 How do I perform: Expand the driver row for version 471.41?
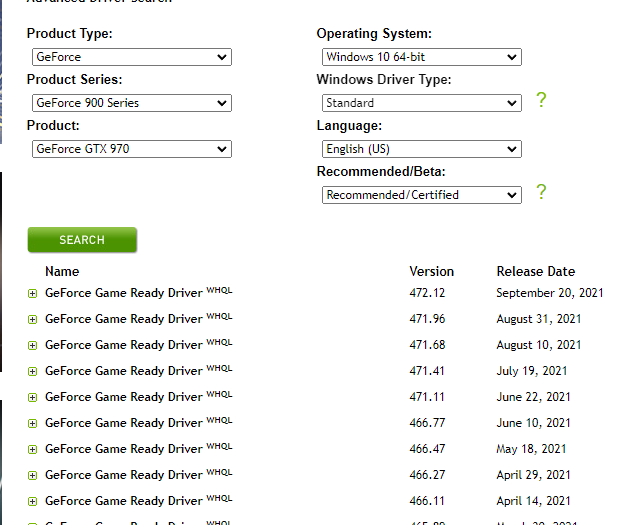[32, 372]
